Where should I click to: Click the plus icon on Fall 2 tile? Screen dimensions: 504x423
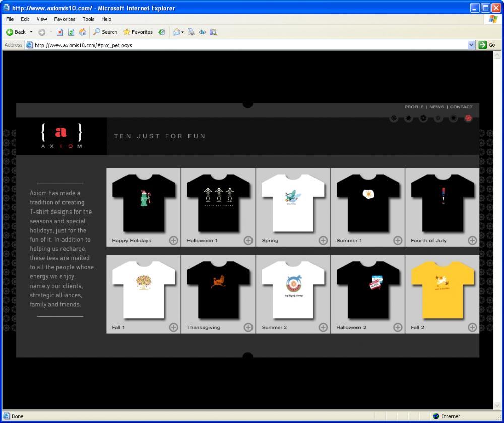472,327
